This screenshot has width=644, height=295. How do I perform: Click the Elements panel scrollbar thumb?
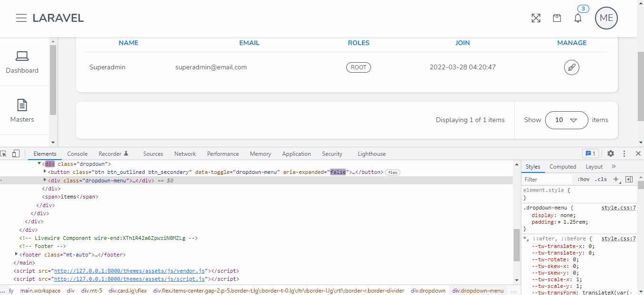click(x=517, y=245)
